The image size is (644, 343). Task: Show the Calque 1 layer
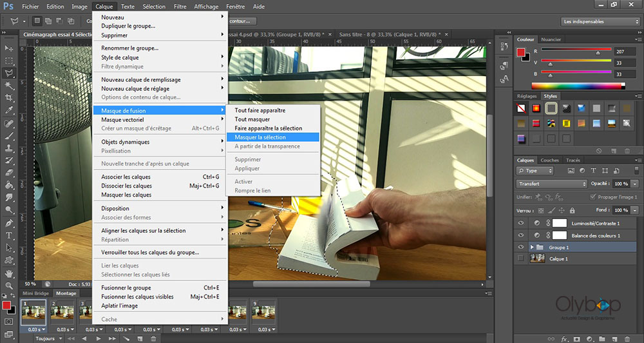pyautogui.click(x=521, y=259)
